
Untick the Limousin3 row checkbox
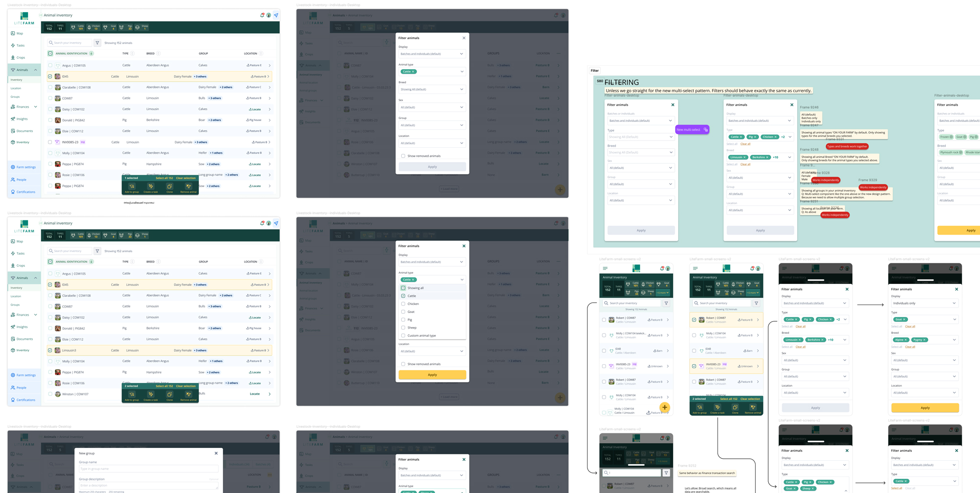[50, 350]
